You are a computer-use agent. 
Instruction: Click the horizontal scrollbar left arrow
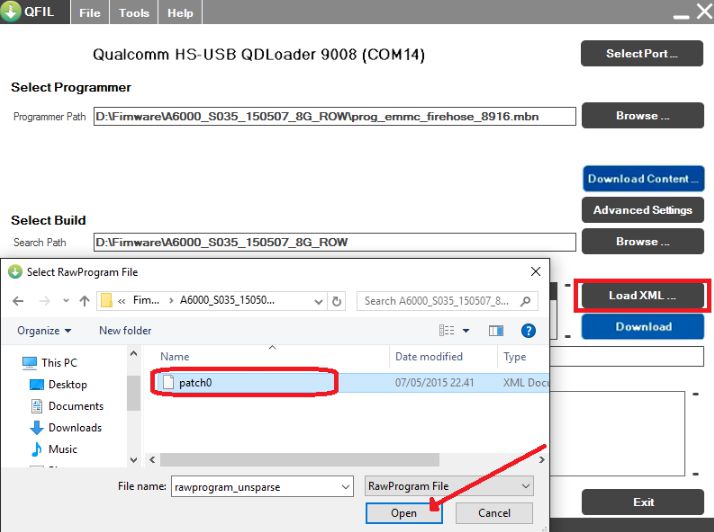[x=152, y=460]
